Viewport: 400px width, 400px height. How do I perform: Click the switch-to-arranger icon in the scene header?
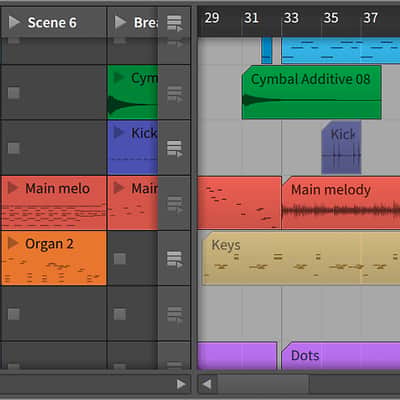coord(175,23)
